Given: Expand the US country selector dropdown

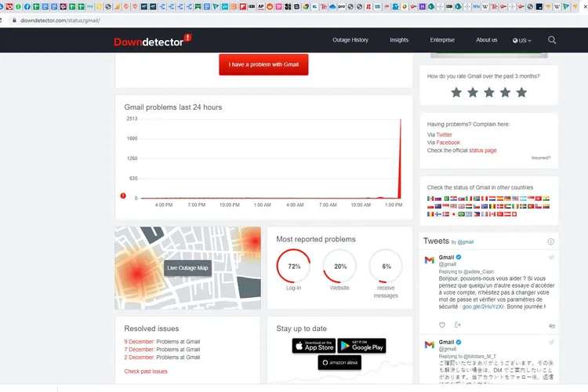Looking at the screenshot, I should 522,40.
